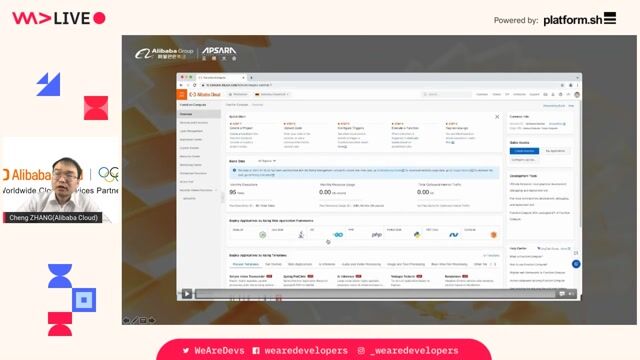Close the Quick Start panel with the X
Viewport: 640px width, 360px height.
click(x=497, y=117)
